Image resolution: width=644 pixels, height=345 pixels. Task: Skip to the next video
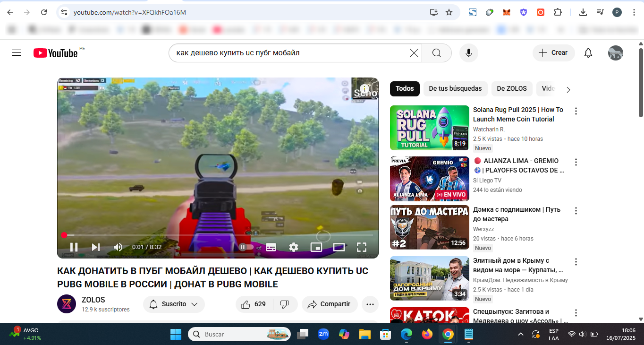click(x=96, y=247)
